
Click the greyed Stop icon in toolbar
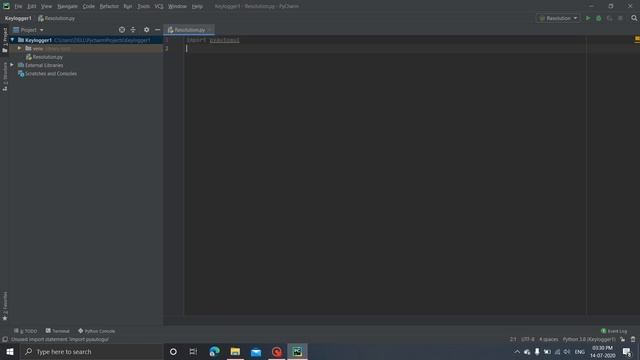(x=620, y=18)
